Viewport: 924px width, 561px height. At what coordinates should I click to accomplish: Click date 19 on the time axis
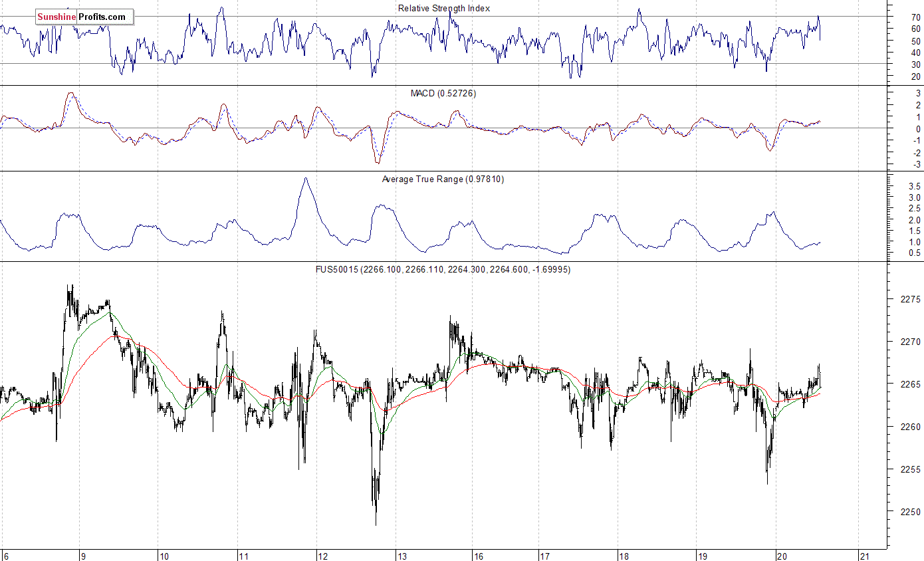coord(703,556)
